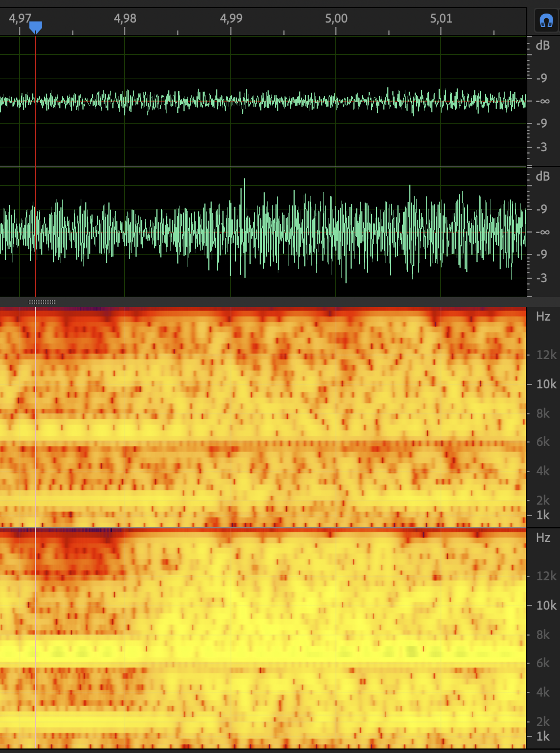Click the 4,97 mark on the time ruler
This screenshot has width=560, height=753.
20,19
